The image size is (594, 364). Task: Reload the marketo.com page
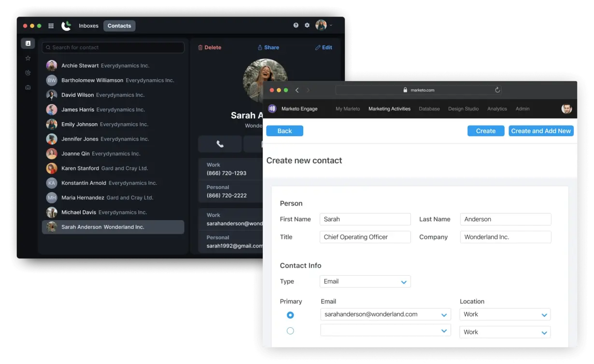pyautogui.click(x=497, y=90)
